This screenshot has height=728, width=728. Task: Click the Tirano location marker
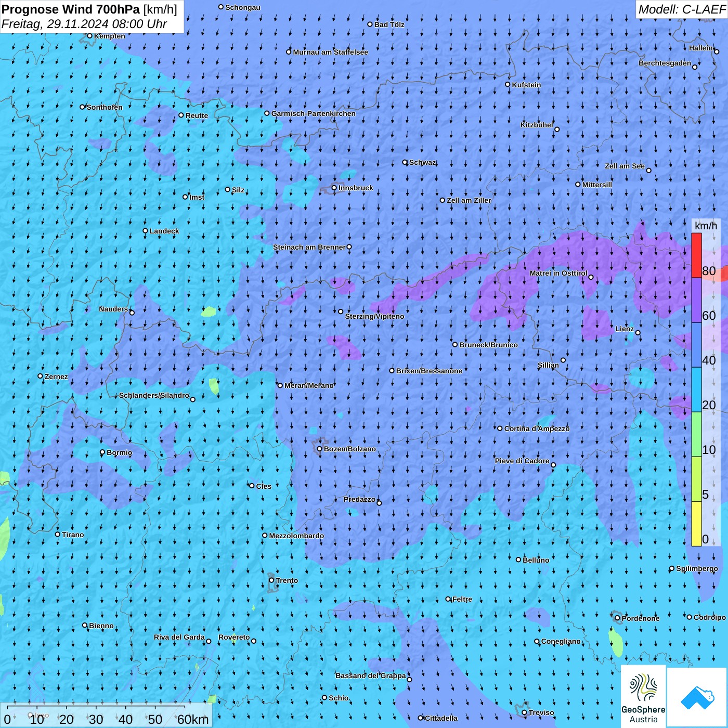58,534
